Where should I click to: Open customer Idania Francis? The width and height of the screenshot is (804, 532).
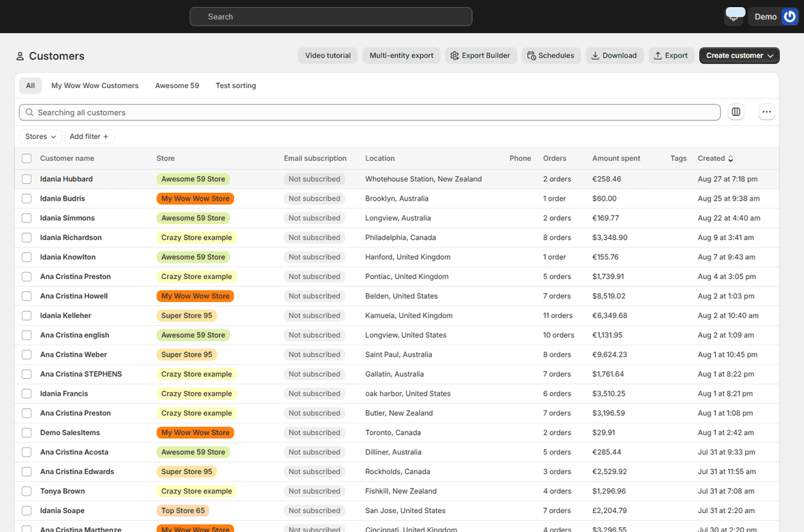[64, 394]
